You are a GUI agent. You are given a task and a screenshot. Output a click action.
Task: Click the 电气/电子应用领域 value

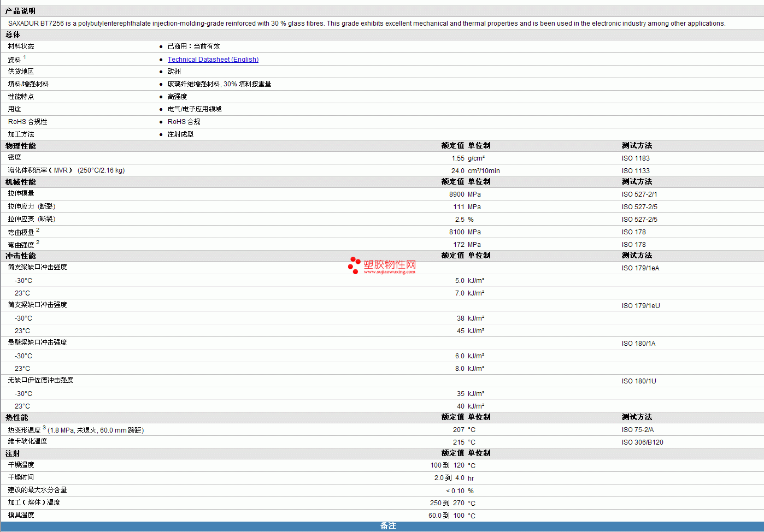[195, 109]
